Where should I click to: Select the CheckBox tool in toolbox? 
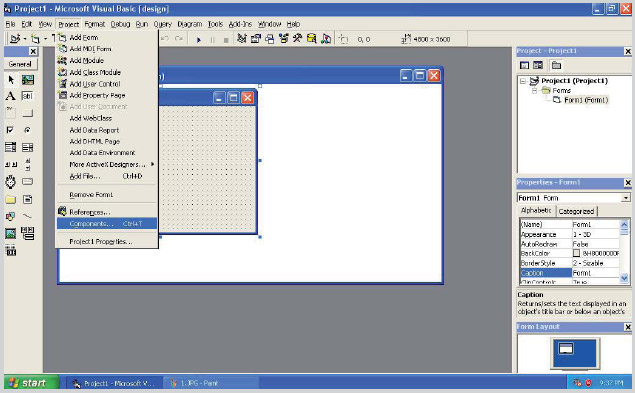click(11, 130)
